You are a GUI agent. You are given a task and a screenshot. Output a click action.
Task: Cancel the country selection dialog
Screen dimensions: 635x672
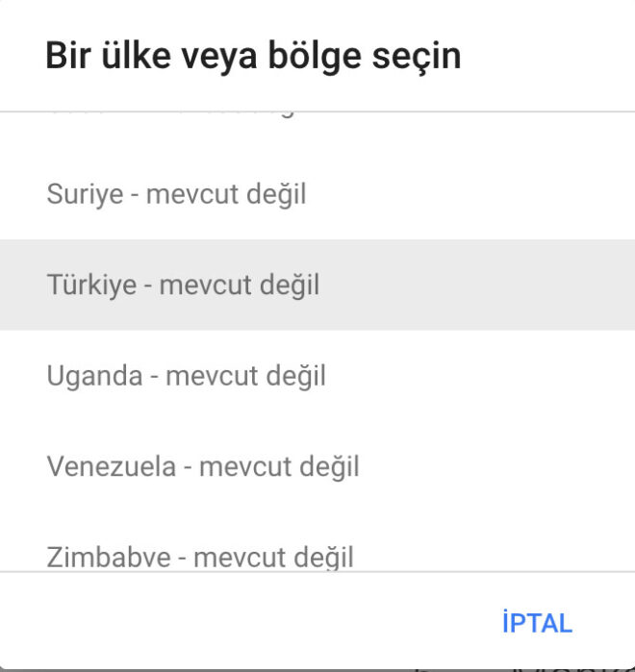[537, 622]
